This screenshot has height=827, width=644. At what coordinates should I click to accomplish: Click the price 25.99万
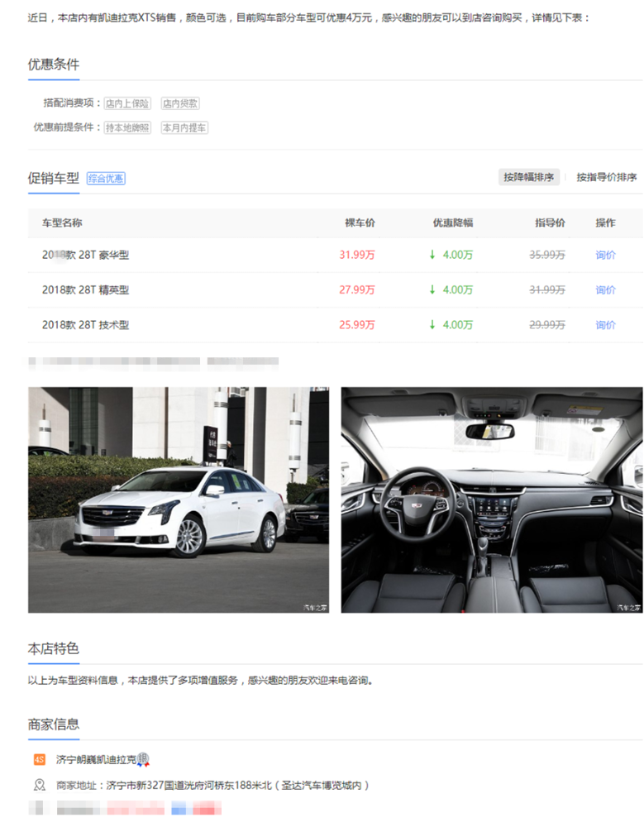tap(356, 325)
